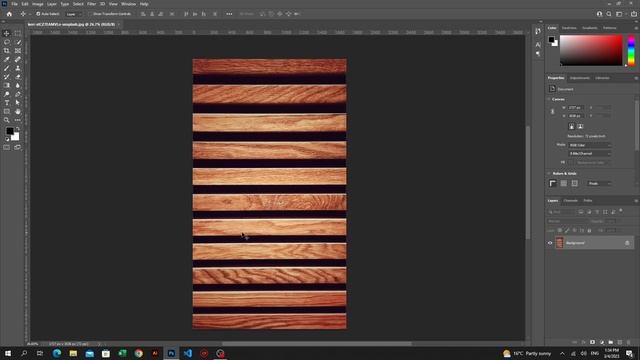The image size is (640, 360).
Task: Select the Pen tool
Action: (18, 94)
